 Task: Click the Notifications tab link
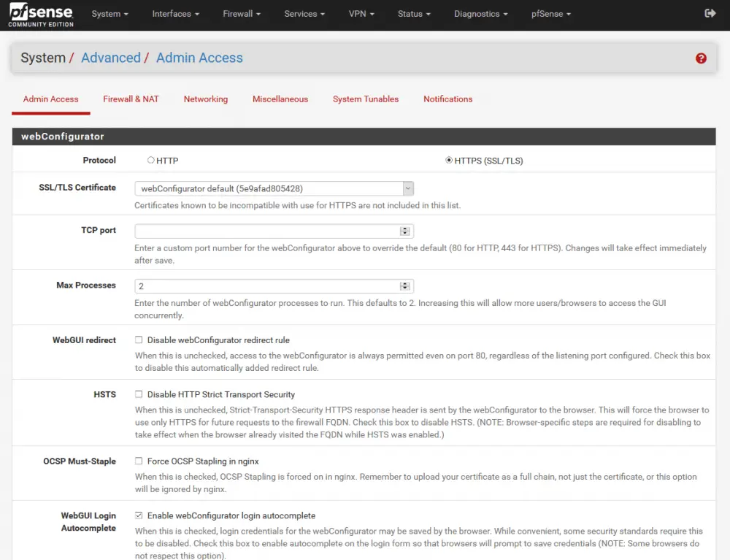click(x=447, y=99)
